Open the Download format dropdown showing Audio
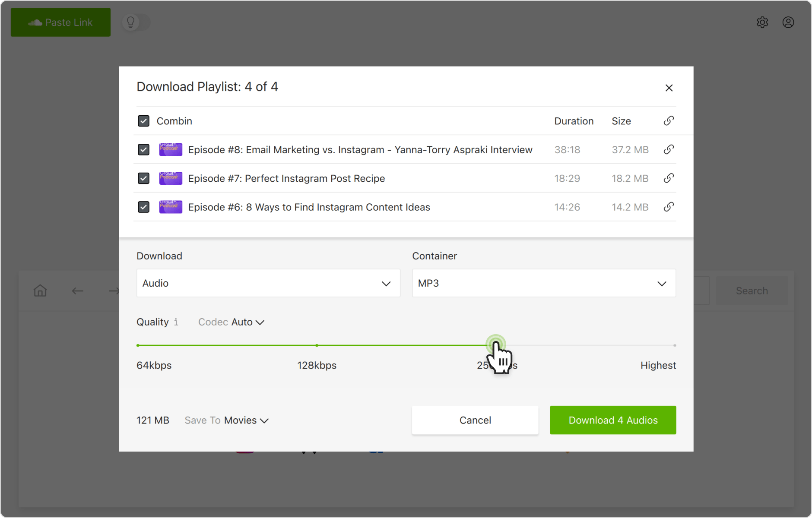The width and height of the screenshot is (812, 518). tap(268, 283)
